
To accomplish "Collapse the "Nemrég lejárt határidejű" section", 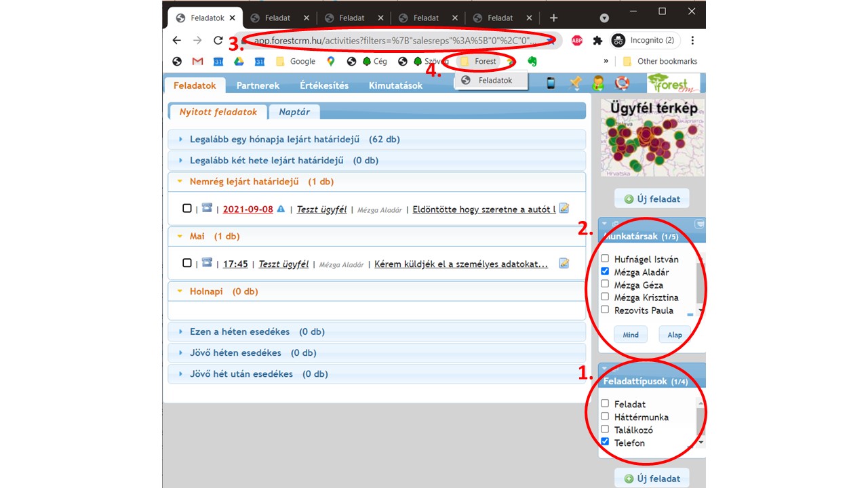I will coord(262,182).
